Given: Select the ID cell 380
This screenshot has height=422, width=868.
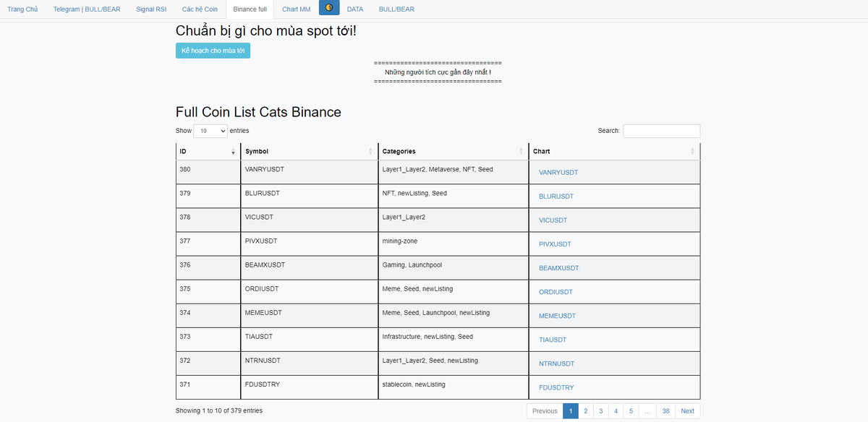Looking at the screenshot, I should click(208, 173).
